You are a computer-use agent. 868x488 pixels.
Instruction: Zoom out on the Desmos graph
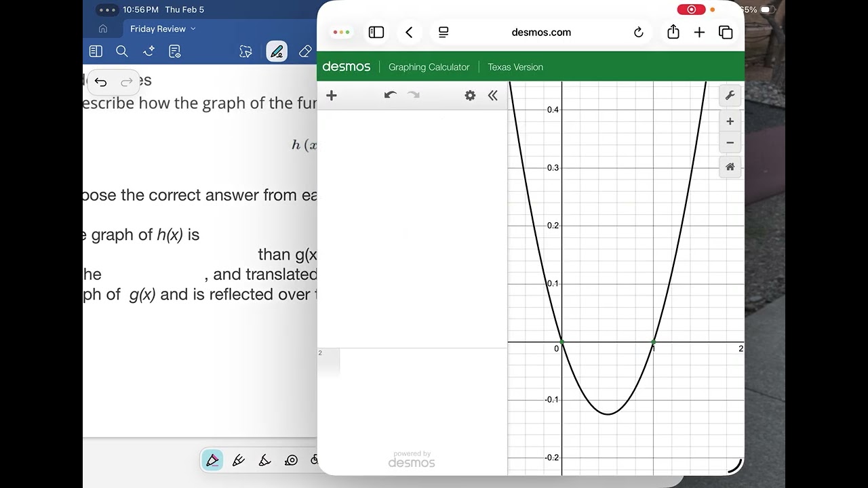click(x=730, y=142)
